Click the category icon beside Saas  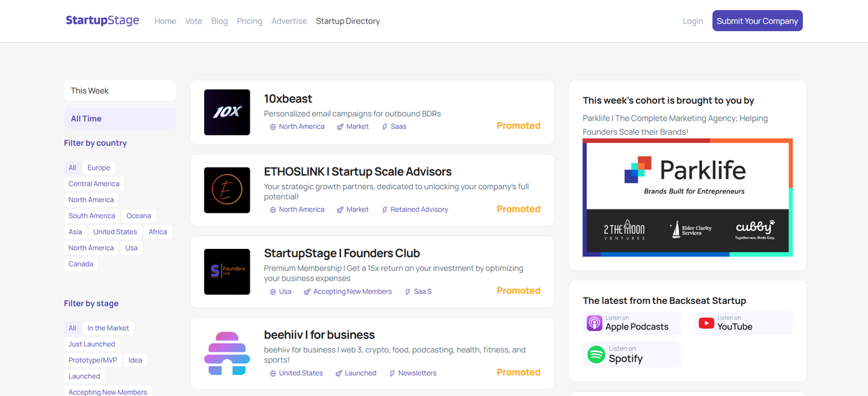(384, 127)
